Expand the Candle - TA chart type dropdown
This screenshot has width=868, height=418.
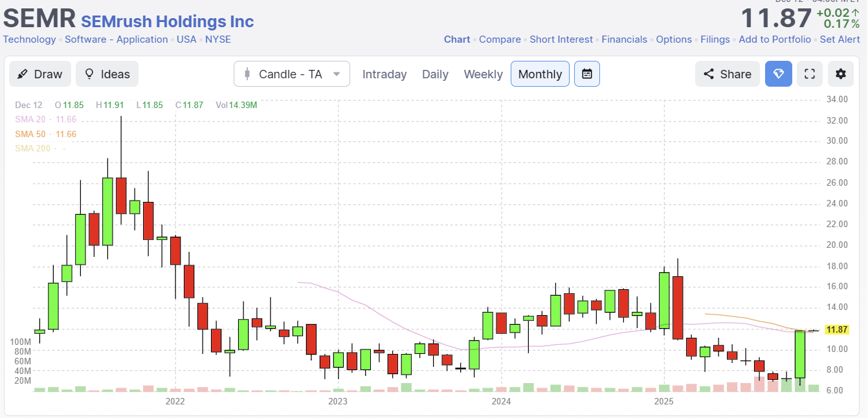(x=292, y=74)
